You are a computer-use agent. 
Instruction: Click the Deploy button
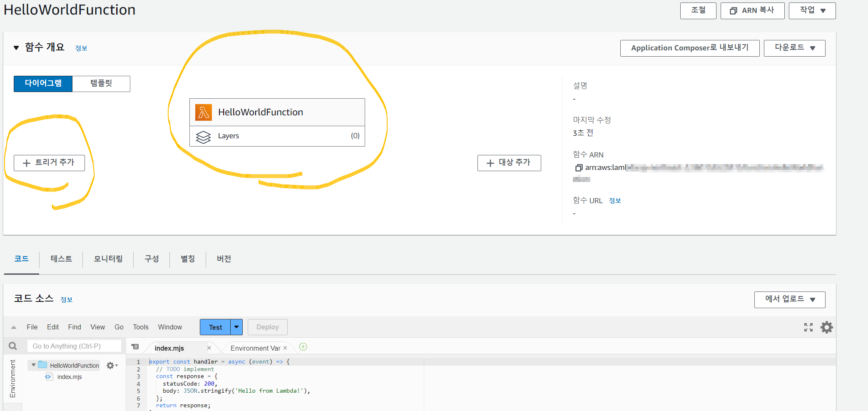click(267, 327)
